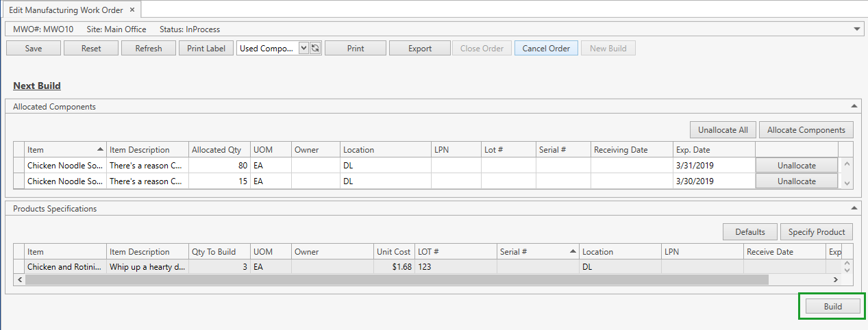Collapse the Allocated Components panel
Image resolution: width=868 pixels, height=330 pixels.
854,106
